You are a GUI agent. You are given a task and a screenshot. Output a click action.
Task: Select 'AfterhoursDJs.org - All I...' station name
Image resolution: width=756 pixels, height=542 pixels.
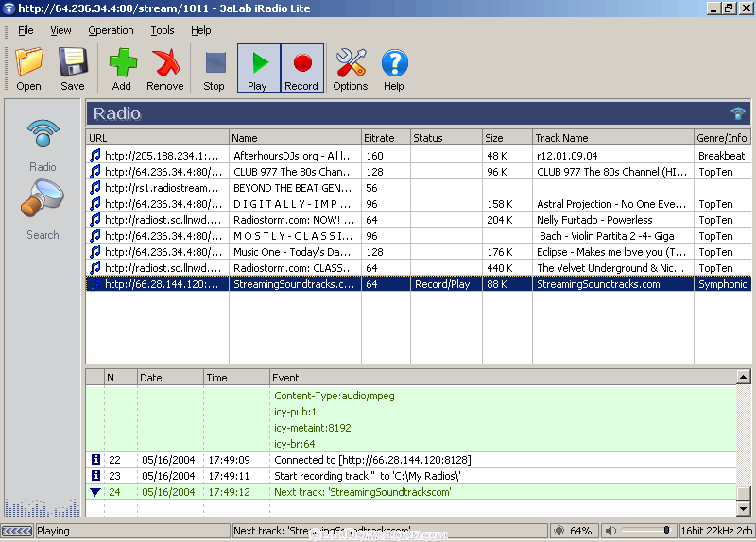(294, 156)
